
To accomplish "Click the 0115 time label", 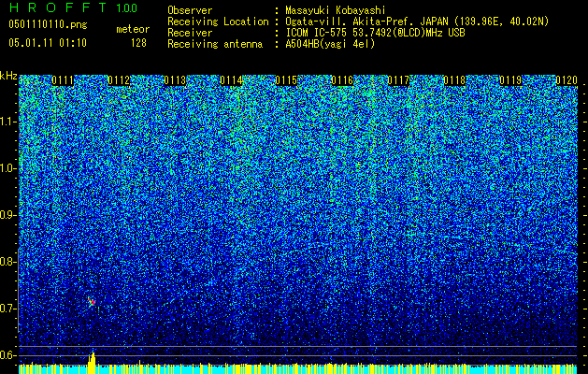I will pos(286,80).
